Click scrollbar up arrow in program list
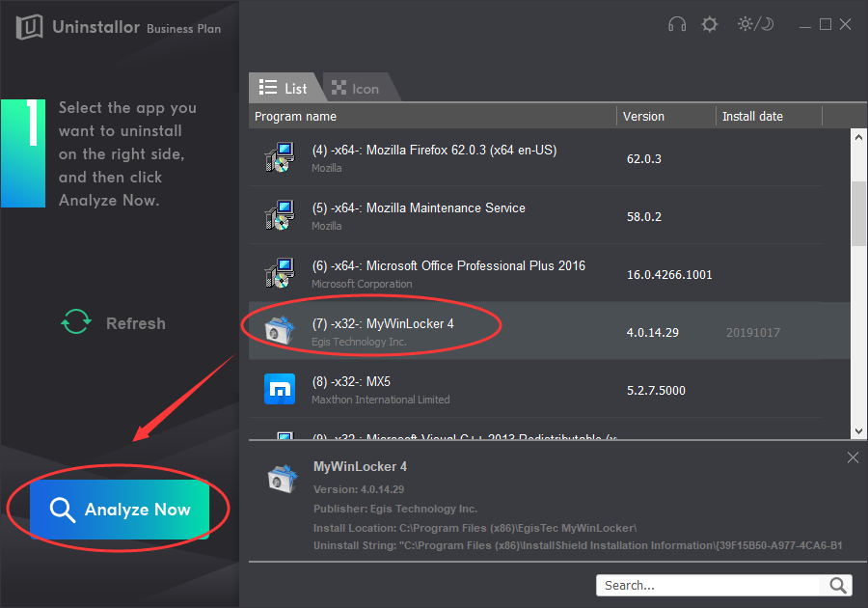This screenshot has height=608, width=868. point(858,137)
